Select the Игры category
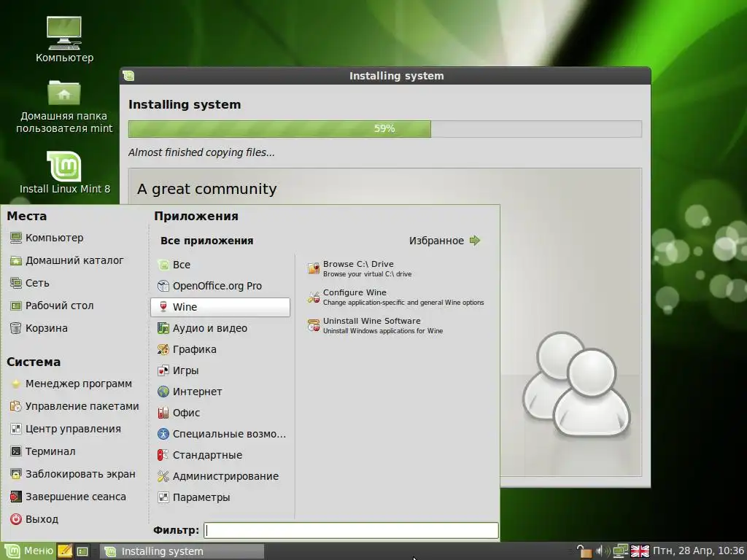This screenshot has height=560, width=747. click(x=220, y=370)
